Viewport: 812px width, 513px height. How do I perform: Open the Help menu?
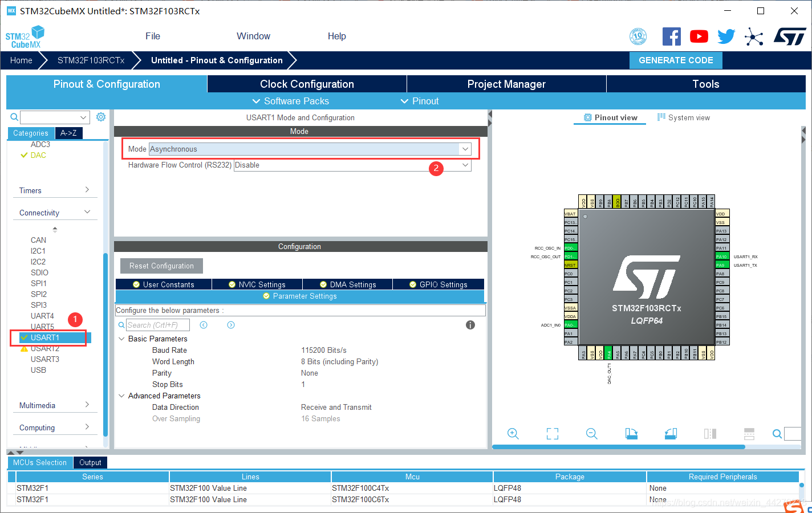click(336, 36)
